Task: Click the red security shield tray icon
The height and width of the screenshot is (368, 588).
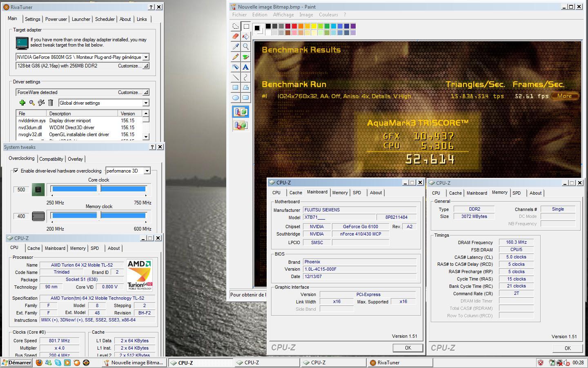Action: click(541, 363)
